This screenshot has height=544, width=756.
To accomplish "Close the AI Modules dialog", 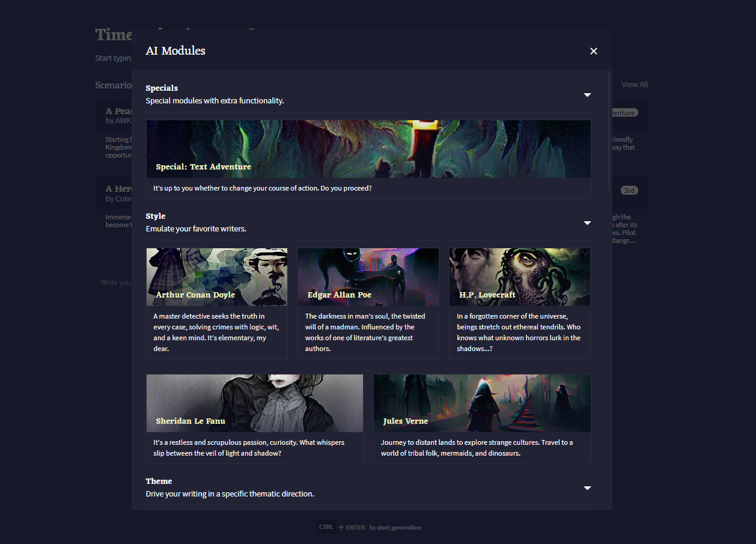I will [x=593, y=51].
